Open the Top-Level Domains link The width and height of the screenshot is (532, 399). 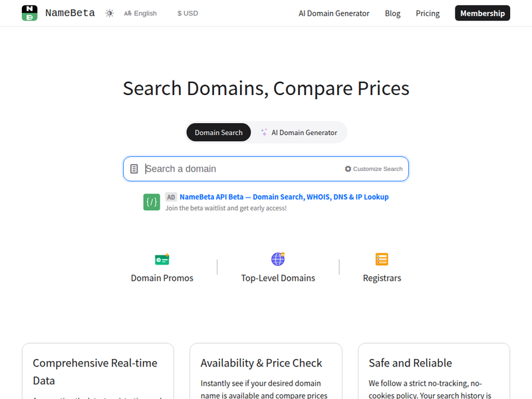pyautogui.click(x=278, y=278)
